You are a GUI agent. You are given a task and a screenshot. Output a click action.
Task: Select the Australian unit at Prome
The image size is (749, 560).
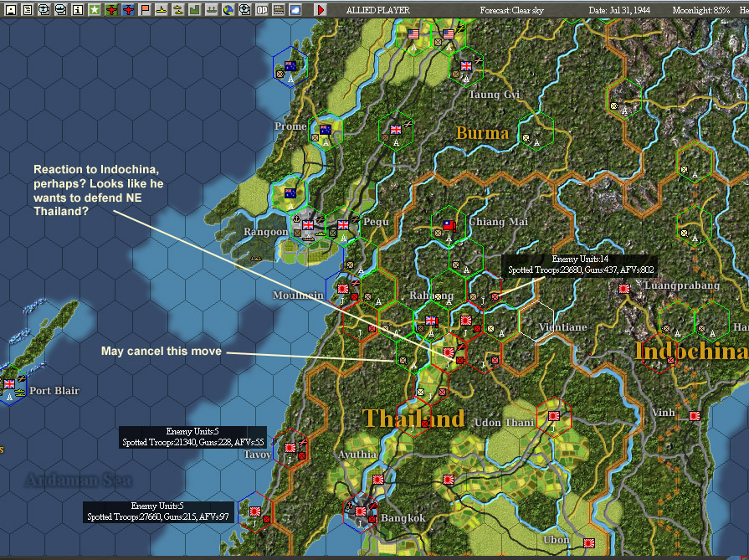[x=326, y=130]
